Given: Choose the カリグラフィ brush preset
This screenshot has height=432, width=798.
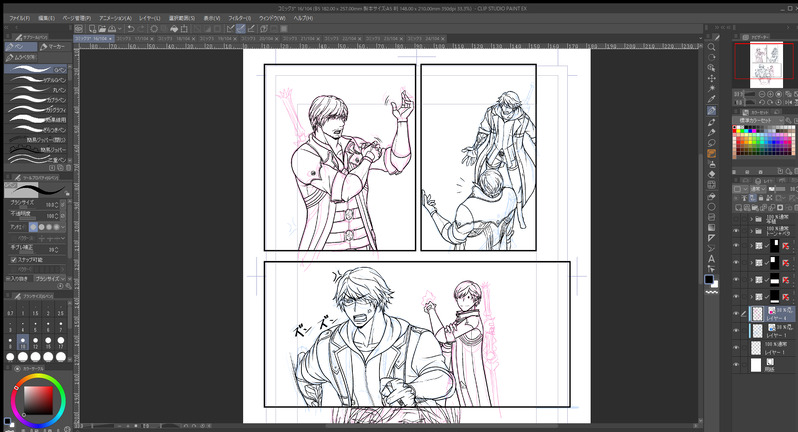Looking at the screenshot, I should [36, 109].
